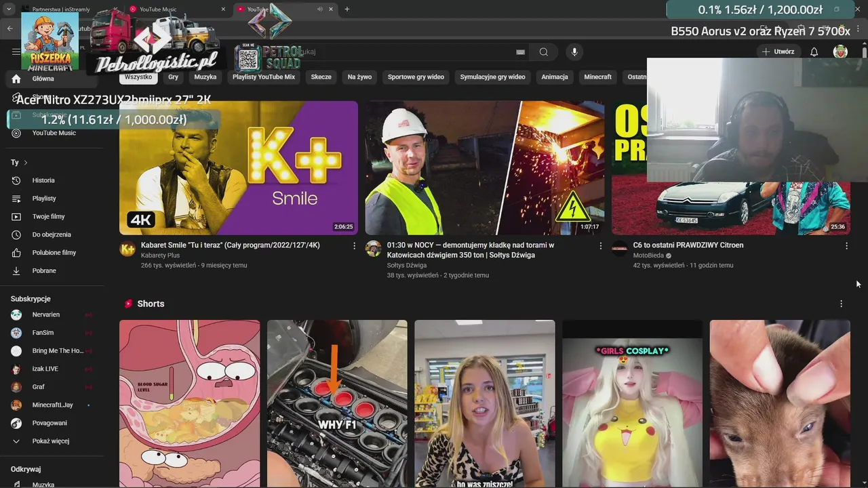Image resolution: width=868 pixels, height=488 pixels.
Task: Click the browser back arrow
Action: 9,28
